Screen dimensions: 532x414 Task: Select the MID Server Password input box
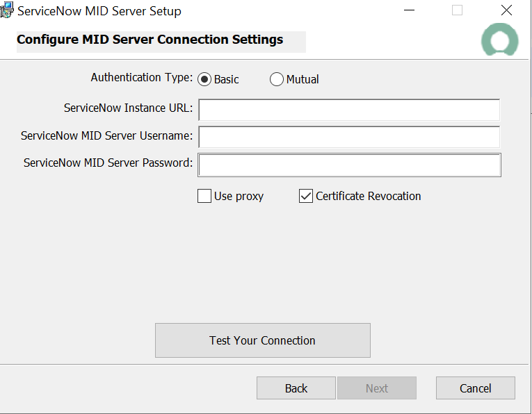point(349,165)
